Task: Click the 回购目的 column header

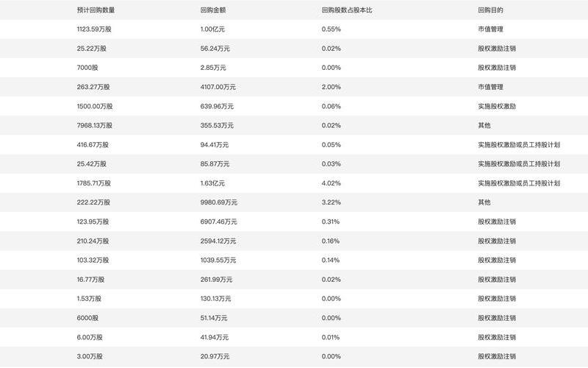Action: point(490,10)
